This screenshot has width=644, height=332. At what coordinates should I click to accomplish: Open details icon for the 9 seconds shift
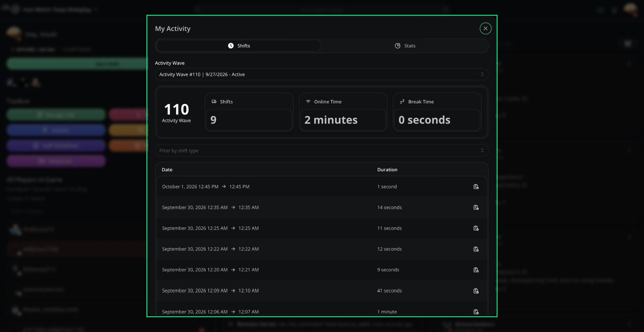476,270
